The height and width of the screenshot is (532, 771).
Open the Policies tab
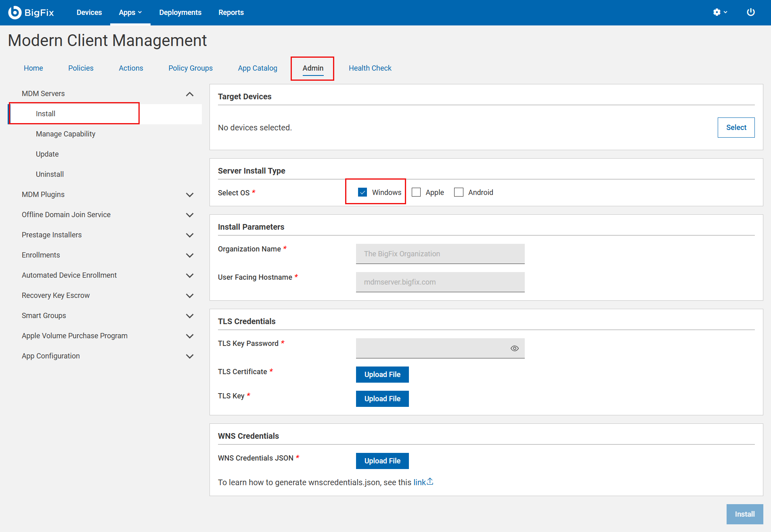pyautogui.click(x=81, y=68)
